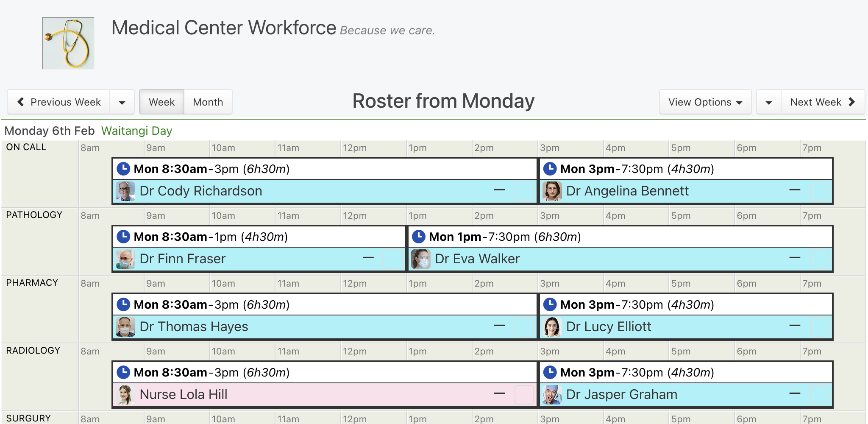
Task: Select the Week view tab
Action: 161,102
